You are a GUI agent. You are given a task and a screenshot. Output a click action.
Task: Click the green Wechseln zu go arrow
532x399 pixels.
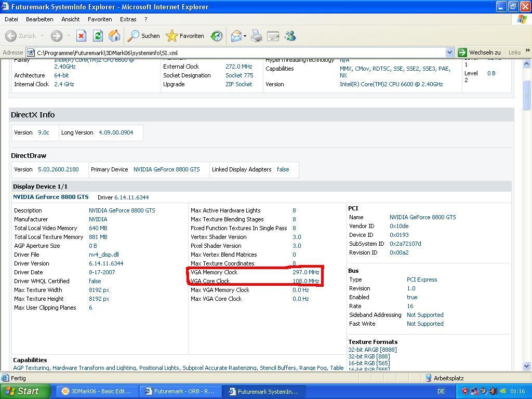[x=462, y=52]
